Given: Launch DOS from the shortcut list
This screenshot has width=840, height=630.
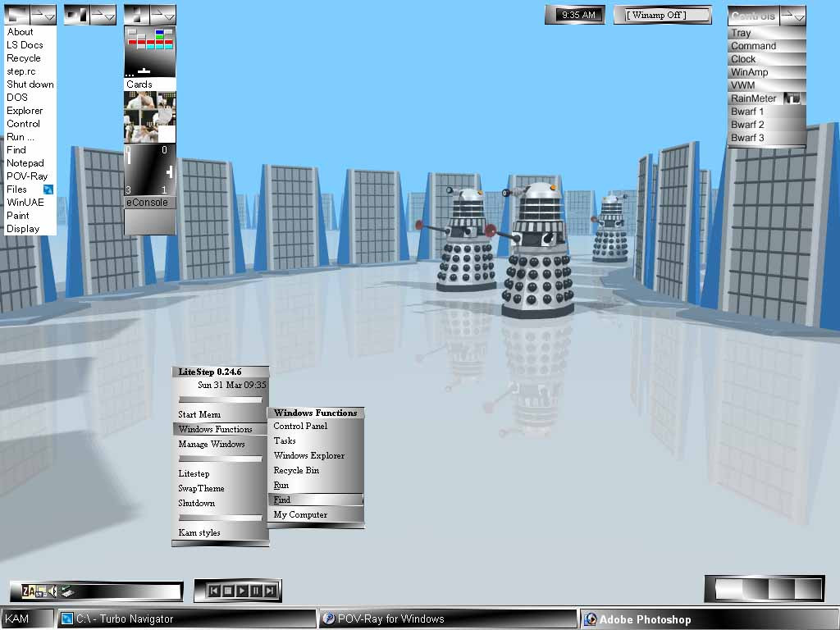Looking at the screenshot, I should (30, 98).
